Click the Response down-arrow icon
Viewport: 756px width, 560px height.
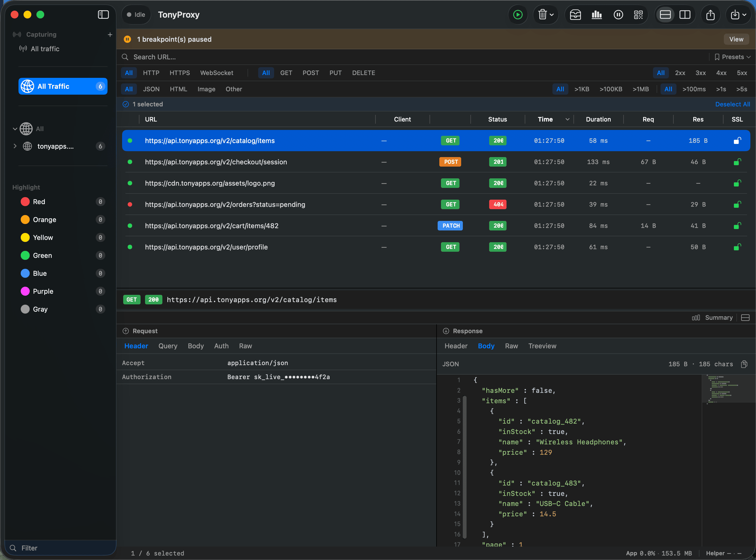pyautogui.click(x=446, y=331)
